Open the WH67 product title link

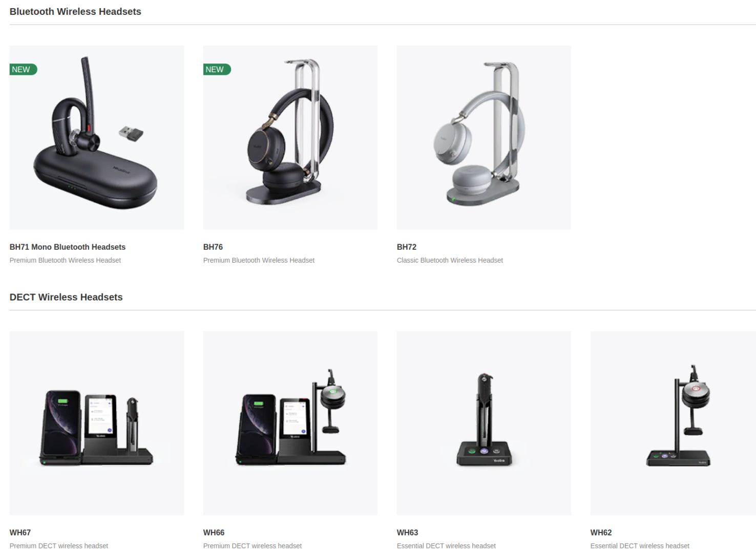point(20,533)
